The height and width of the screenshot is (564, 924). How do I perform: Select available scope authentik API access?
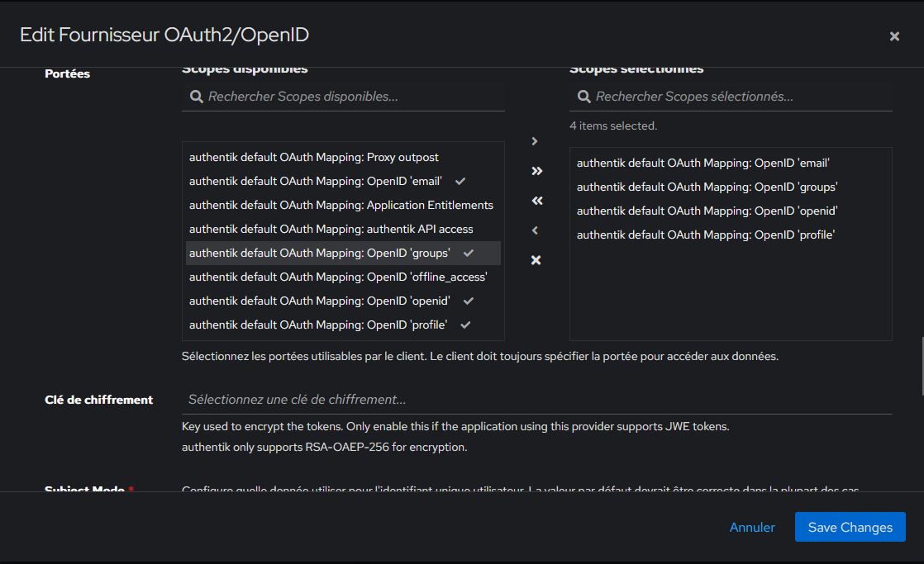click(x=344, y=229)
